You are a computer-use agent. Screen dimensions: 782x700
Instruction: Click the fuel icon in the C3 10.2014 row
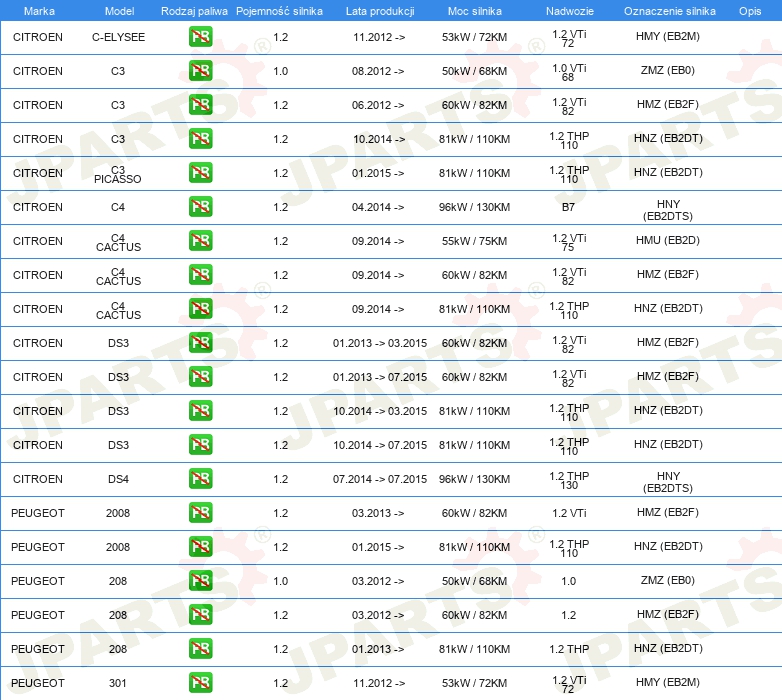tap(200, 139)
